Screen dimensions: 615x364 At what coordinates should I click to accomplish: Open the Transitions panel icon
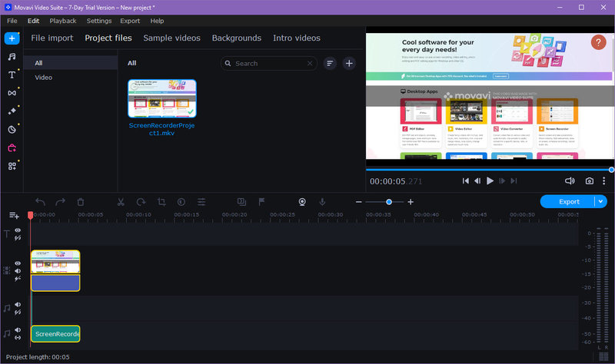(x=12, y=93)
